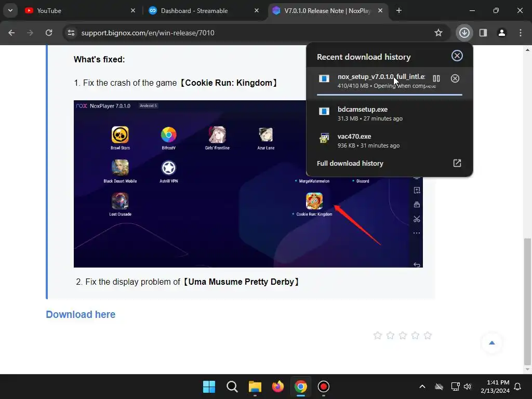Close the Dashboard - Streamable tab

257,11
